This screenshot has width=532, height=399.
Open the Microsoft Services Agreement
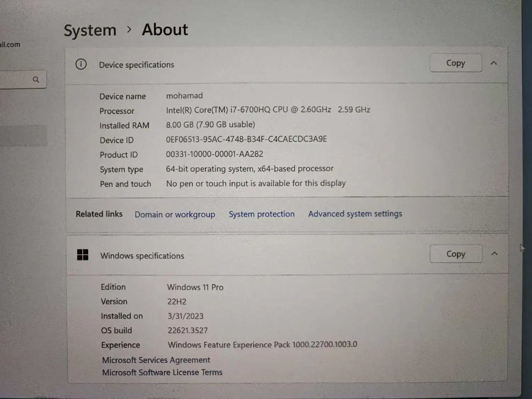(156, 360)
